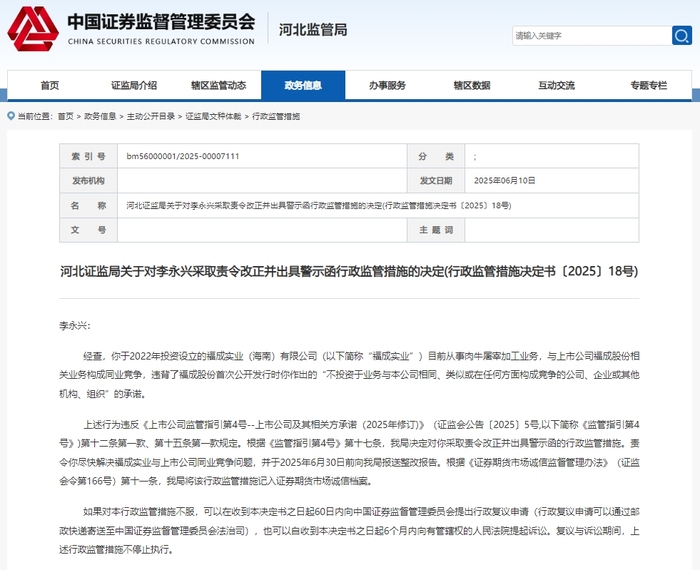Click the paragraph beginning 经查，你于2022年
700x570 pixels.
[349, 374]
